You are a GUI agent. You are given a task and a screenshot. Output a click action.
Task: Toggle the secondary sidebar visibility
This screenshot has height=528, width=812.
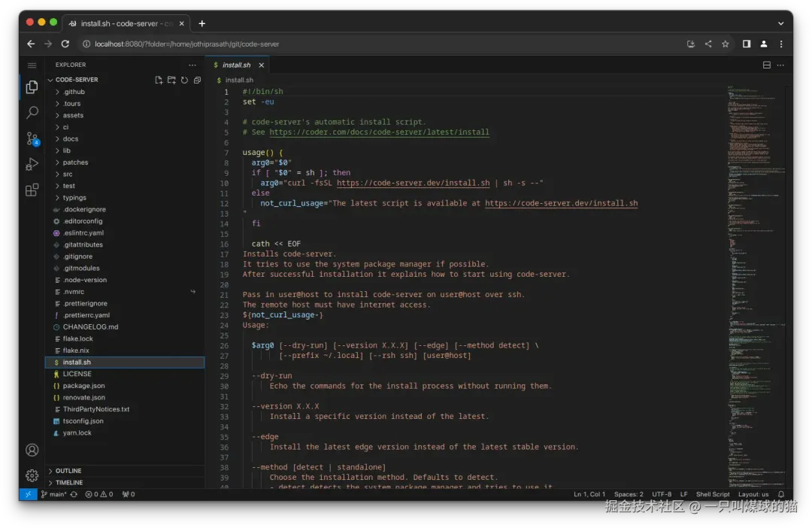tap(745, 44)
